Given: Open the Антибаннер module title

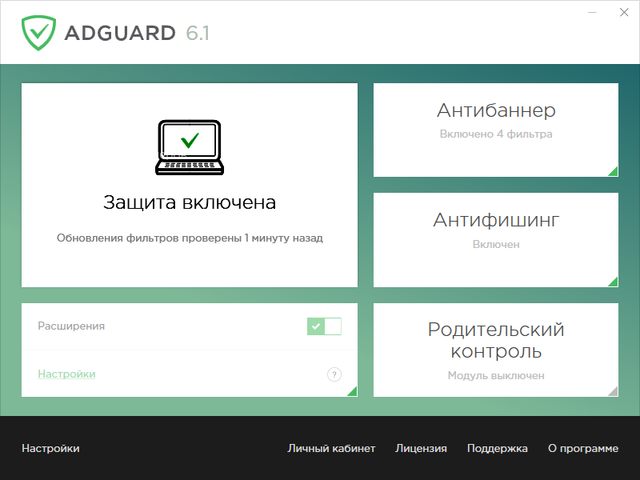Looking at the screenshot, I should pyautogui.click(x=496, y=110).
